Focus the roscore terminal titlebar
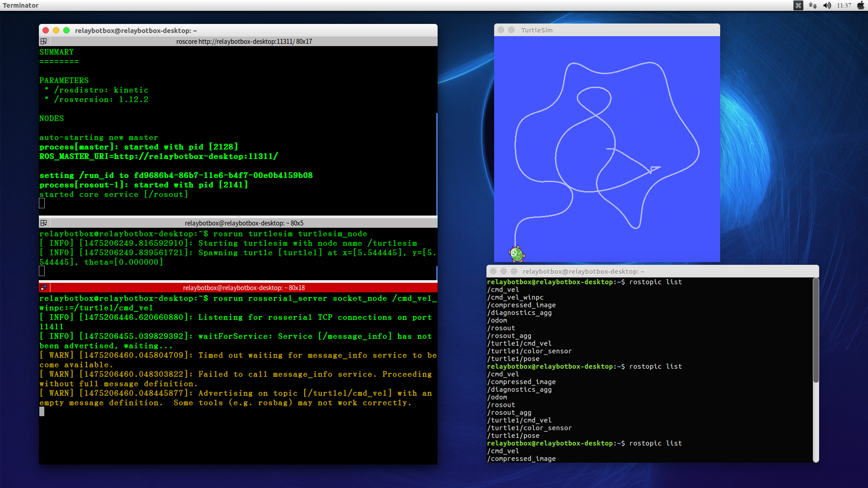Image resolution: width=868 pixels, height=488 pixels. (244, 42)
